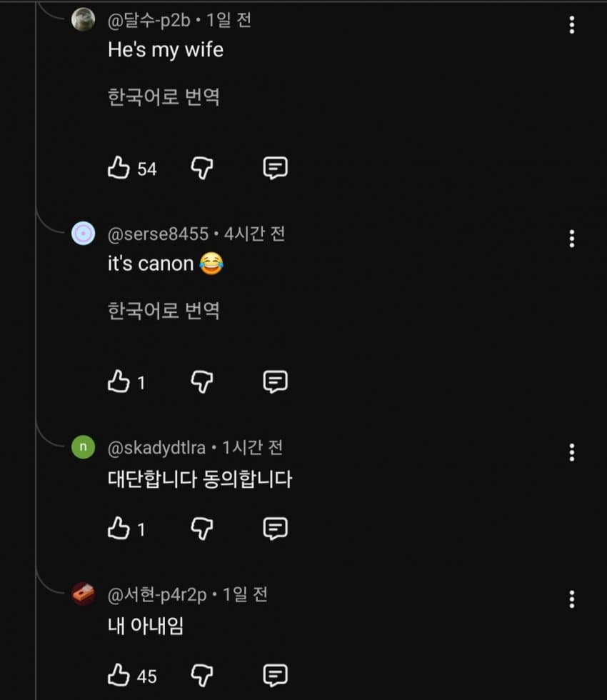This screenshot has height=700, width=607.
Task: Like the "He's my wife" comment
Action: (119, 169)
